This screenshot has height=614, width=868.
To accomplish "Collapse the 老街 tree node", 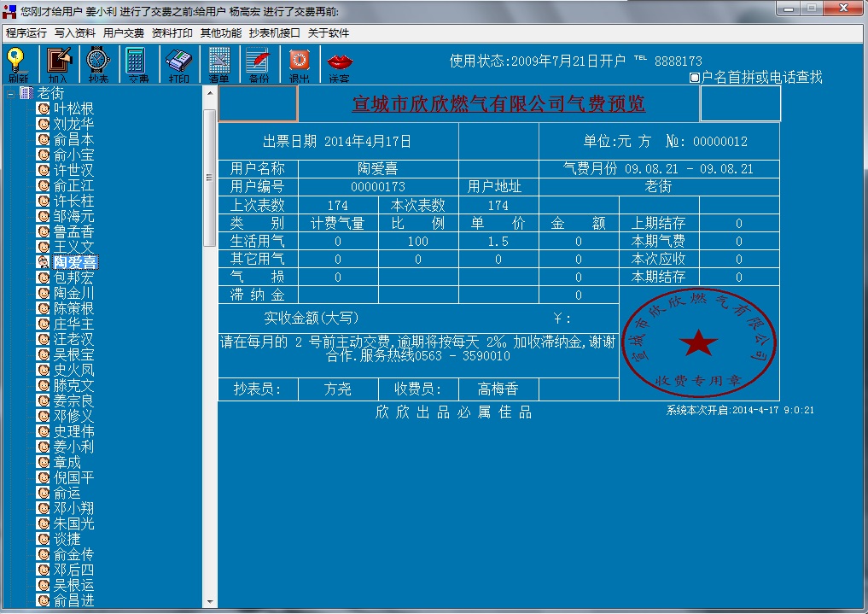I will (x=10, y=93).
